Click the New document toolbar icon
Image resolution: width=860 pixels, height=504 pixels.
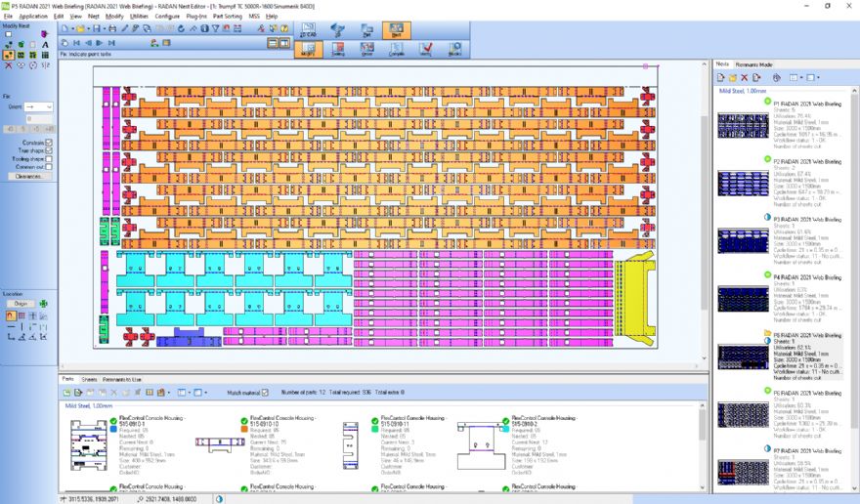(64, 28)
